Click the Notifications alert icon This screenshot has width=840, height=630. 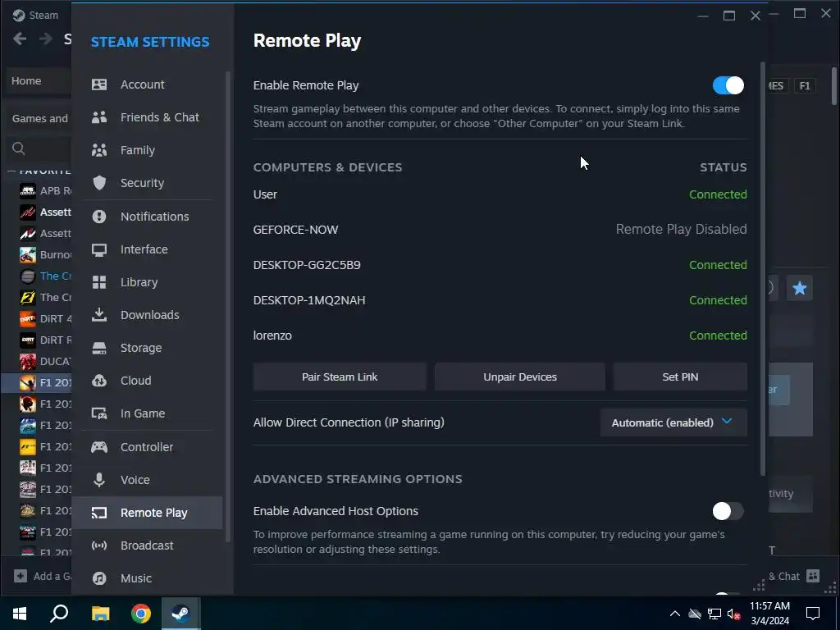99,217
